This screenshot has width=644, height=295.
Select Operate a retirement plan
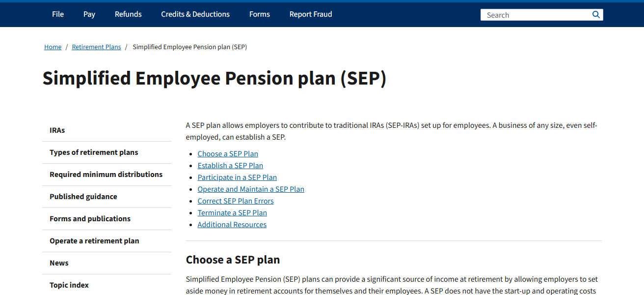click(x=94, y=240)
